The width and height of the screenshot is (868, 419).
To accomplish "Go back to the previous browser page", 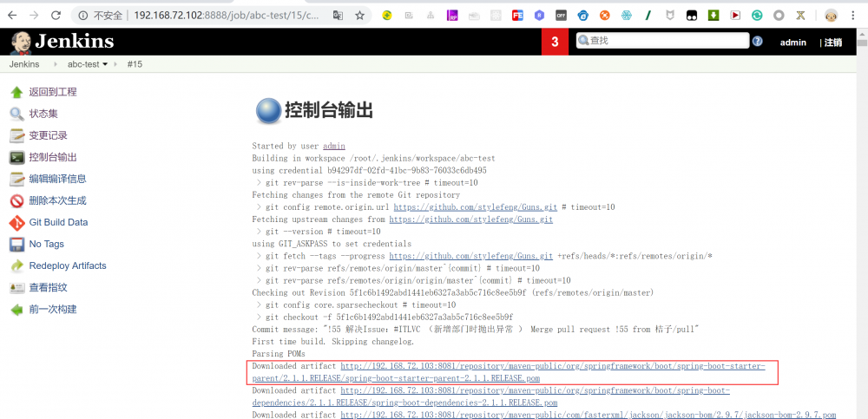I will [x=13, y=16].
